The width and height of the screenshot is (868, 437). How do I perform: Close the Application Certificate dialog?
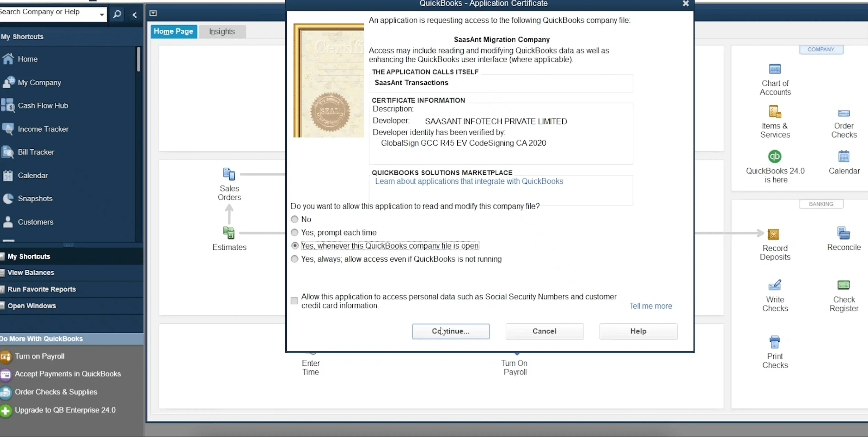pos(685,4)
